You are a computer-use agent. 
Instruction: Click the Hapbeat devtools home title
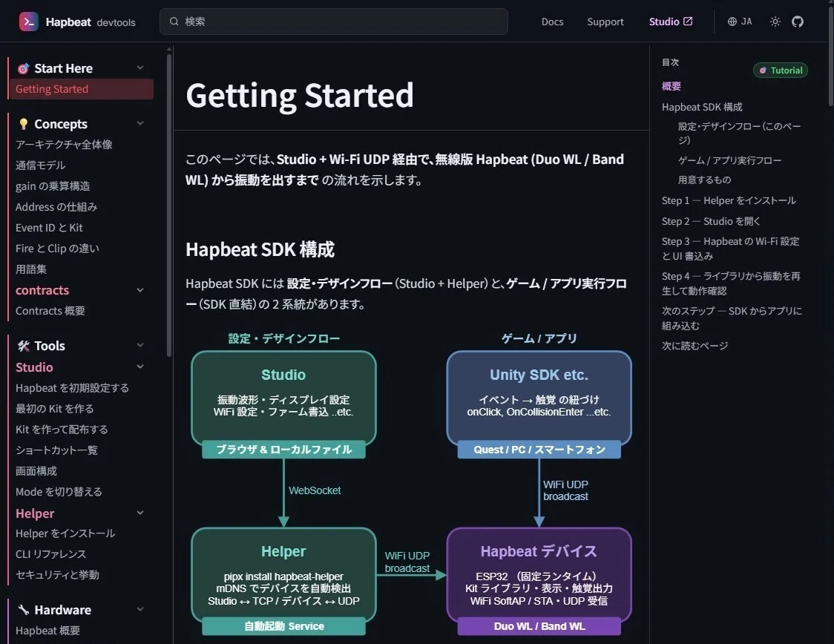point(91,22)
